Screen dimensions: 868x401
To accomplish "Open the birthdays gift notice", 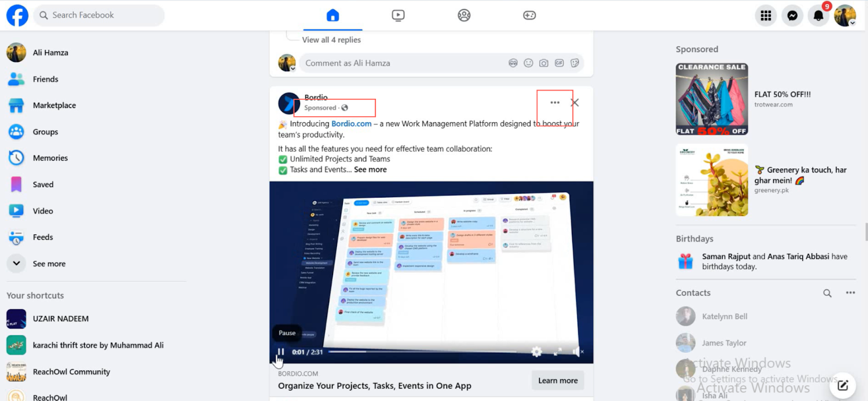I will 765,262.
